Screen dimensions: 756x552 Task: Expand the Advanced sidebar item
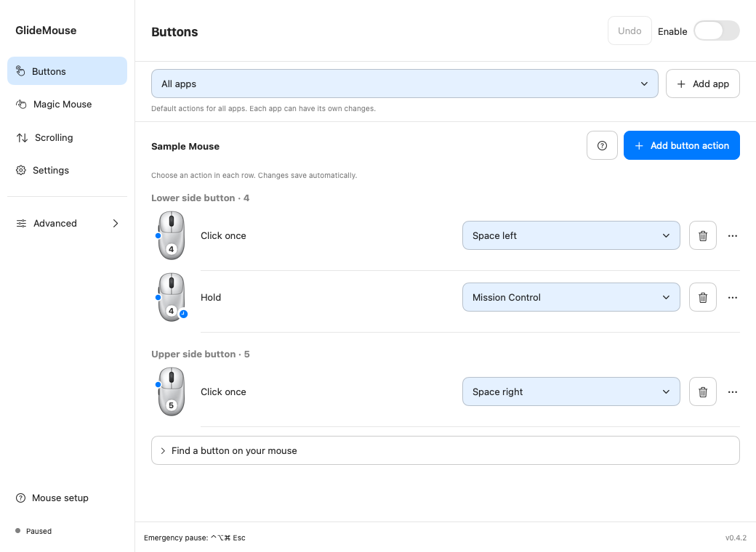pos(67,223)
